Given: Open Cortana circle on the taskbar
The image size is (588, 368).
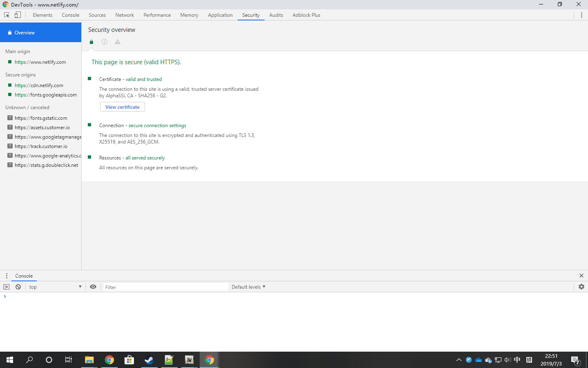Looking at the screenshot, I should [49, 360].
